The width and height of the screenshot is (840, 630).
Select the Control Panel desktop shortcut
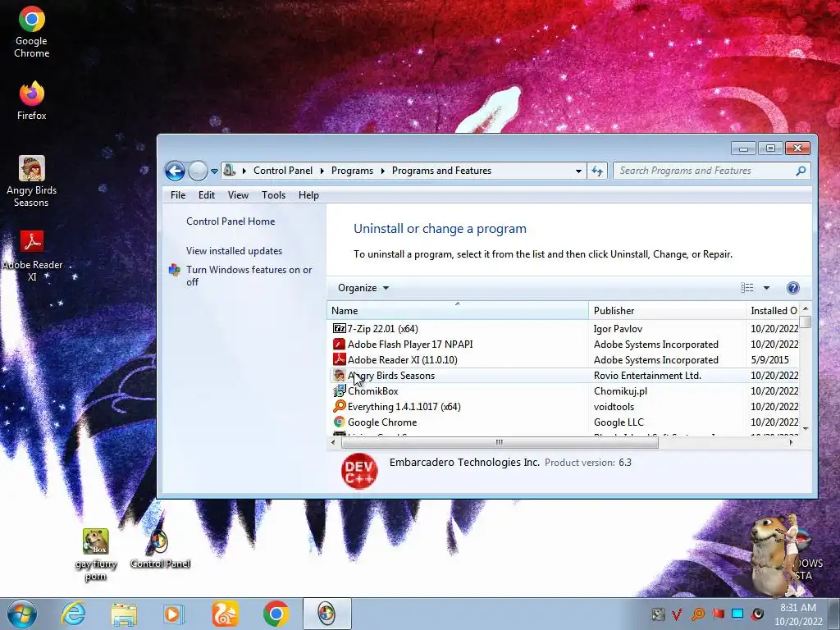click(160, 549)
